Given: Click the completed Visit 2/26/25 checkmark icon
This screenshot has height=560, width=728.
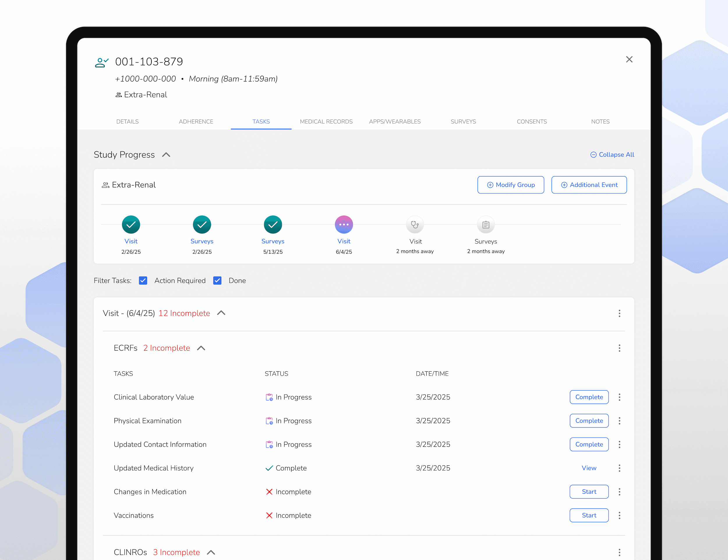Looking at the screenshot, I should click(131, 224).
